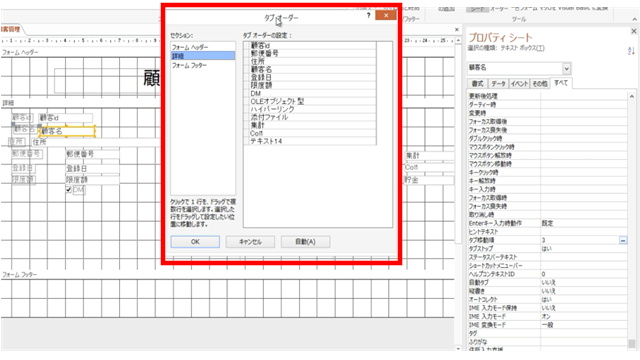Select 住所 row in tab order list
640x360 pixels.
pos(310,62)
